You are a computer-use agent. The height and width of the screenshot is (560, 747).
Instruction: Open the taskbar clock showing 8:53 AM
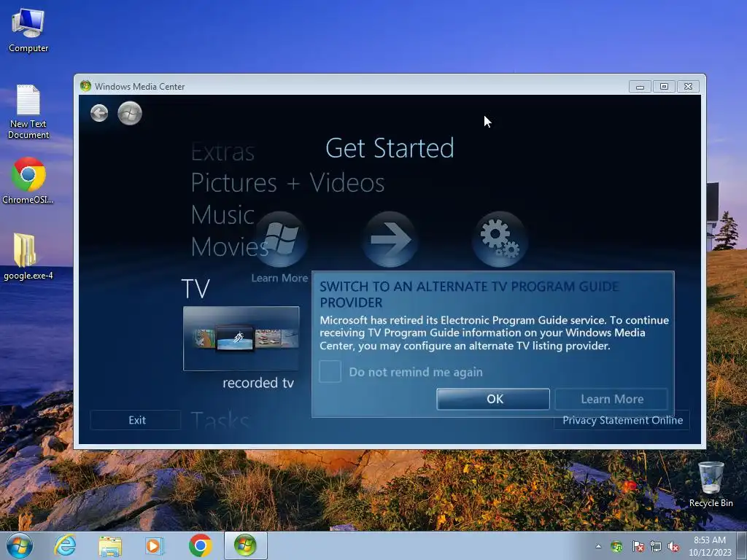(x=709, y=546)
